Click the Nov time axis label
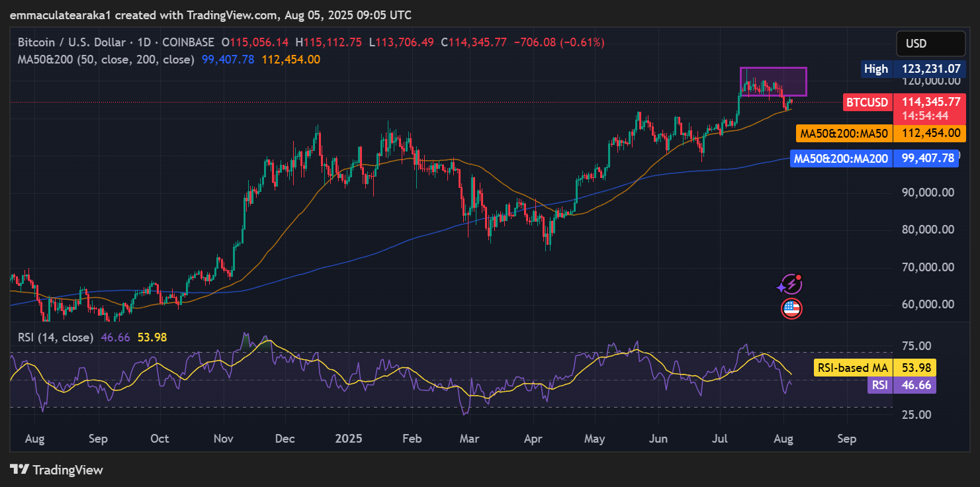The width and height of the screenshot is (980, 487). click(224, 439)
